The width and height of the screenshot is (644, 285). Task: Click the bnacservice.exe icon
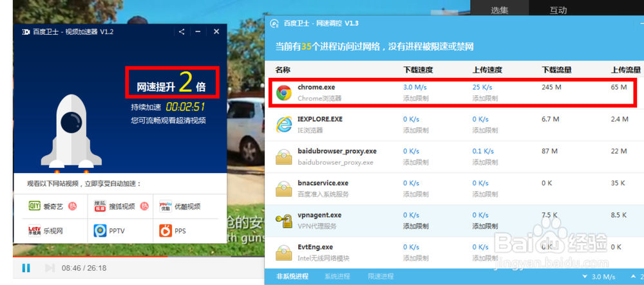[284, 188]
